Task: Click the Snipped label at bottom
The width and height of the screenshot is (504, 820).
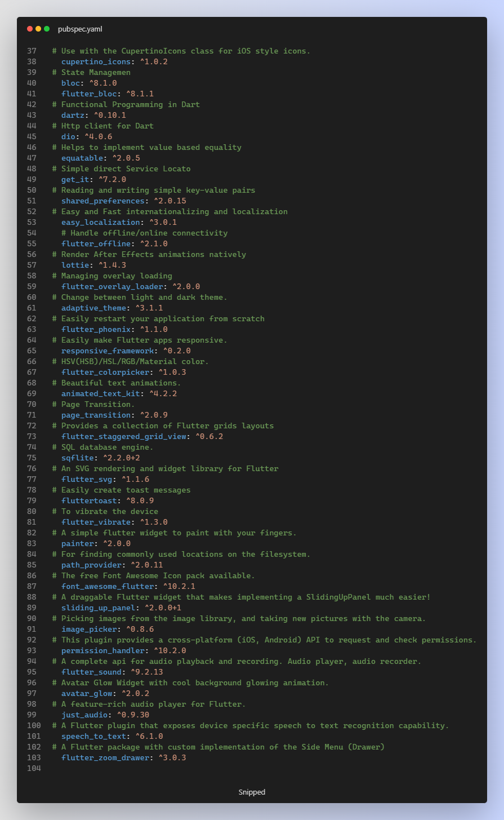Action: [252, 792]
